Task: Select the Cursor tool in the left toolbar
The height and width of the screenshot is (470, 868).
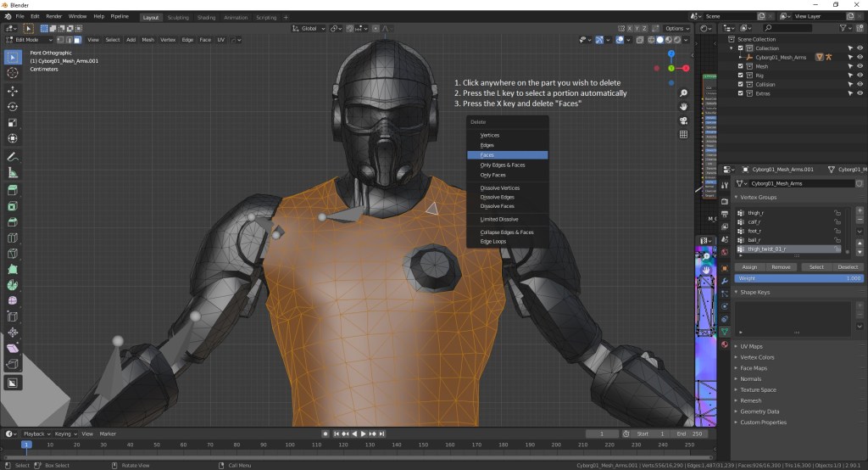Action: [x=13, y=73]
